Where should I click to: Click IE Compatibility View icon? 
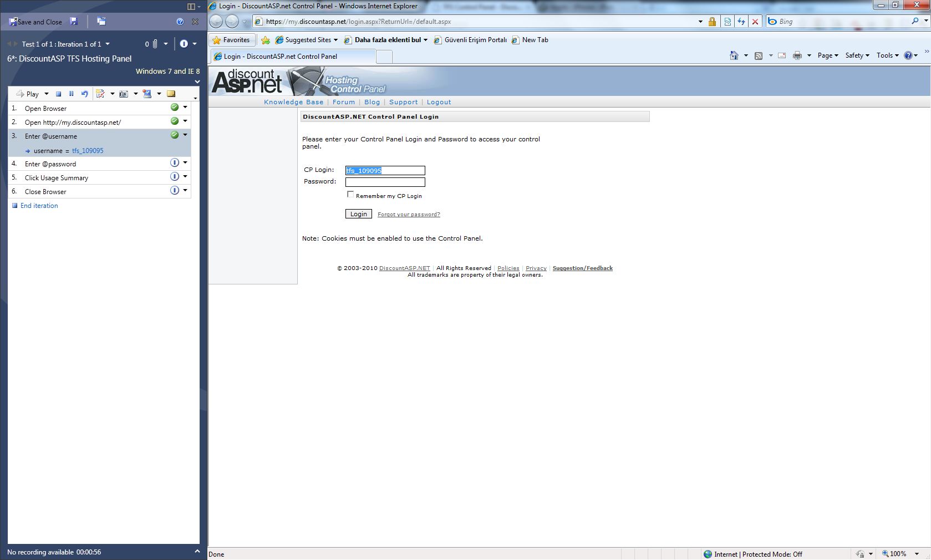[x=727, y=22]
